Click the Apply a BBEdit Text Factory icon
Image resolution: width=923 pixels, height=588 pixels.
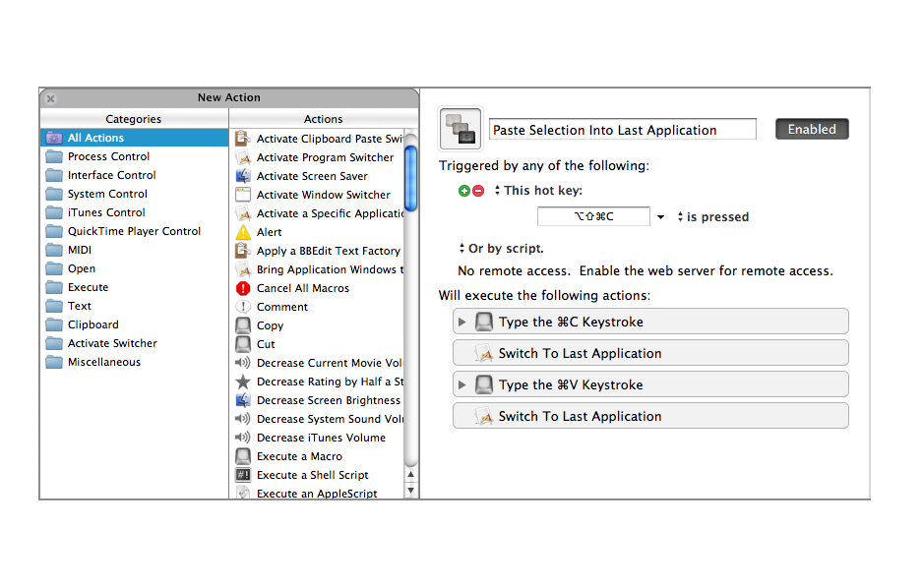[x=243, y=251]
